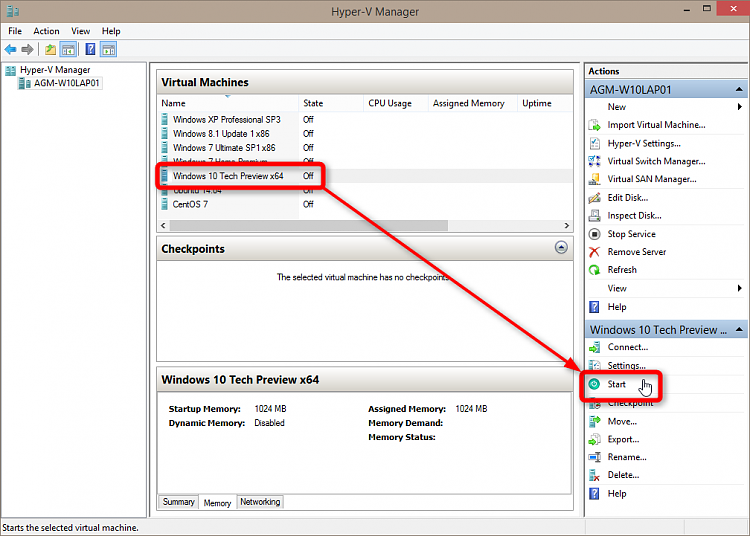
Task: Select the CentOS 7 virtual machine
Action: 365,204
